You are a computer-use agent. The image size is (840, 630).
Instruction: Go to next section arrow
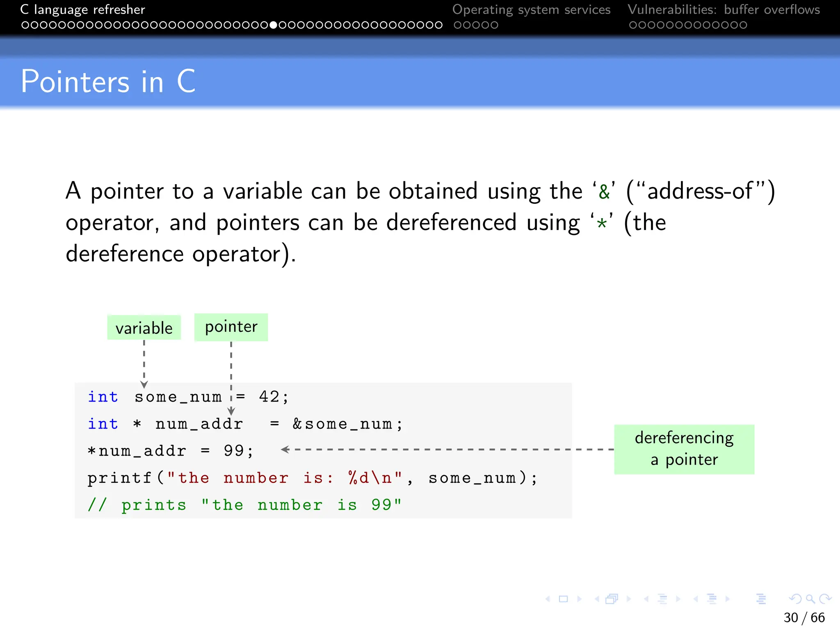(x=728, y=599)
